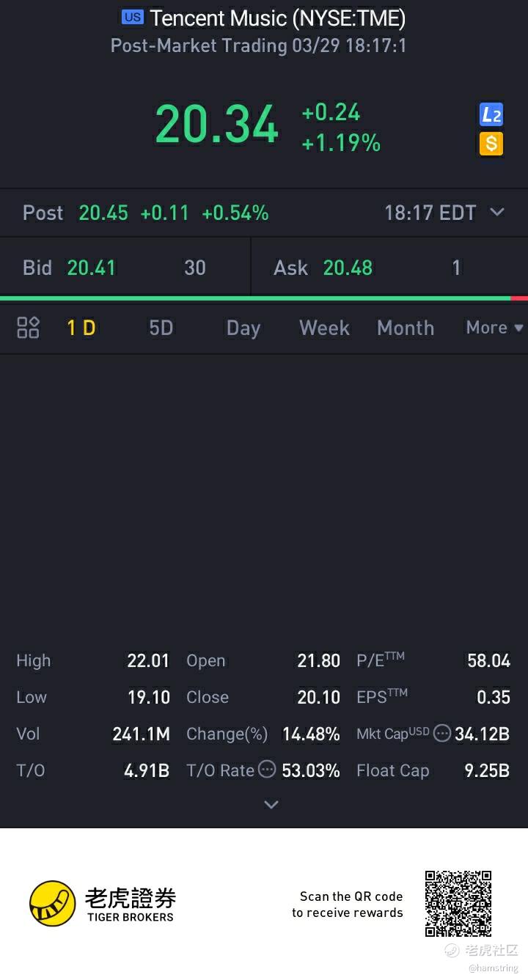Image resolution: width=528 pixels, height=980 pixels.
Task: Select the Month chart tab
Action: tap(405, 328)
